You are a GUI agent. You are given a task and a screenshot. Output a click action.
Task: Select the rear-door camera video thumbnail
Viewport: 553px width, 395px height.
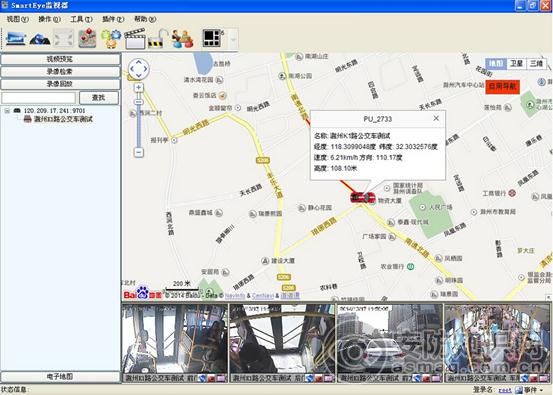[282, 339]
